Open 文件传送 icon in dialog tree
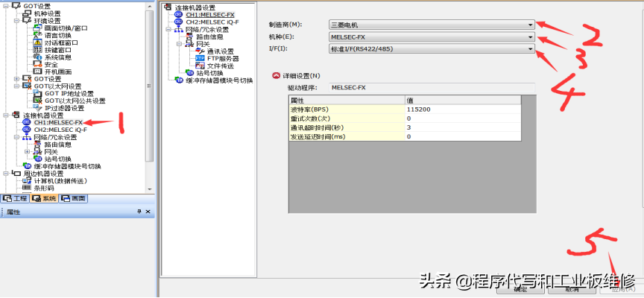 200,66
